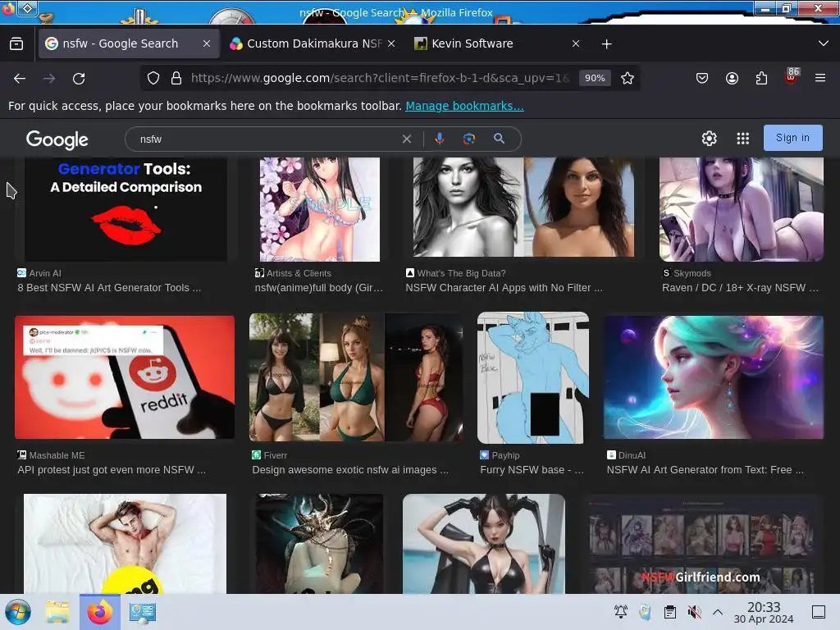The width and height of the screenshot is (840, 630).
Task: Open the DinuAI Art Generator from Text result
Action: coord(705,470)
